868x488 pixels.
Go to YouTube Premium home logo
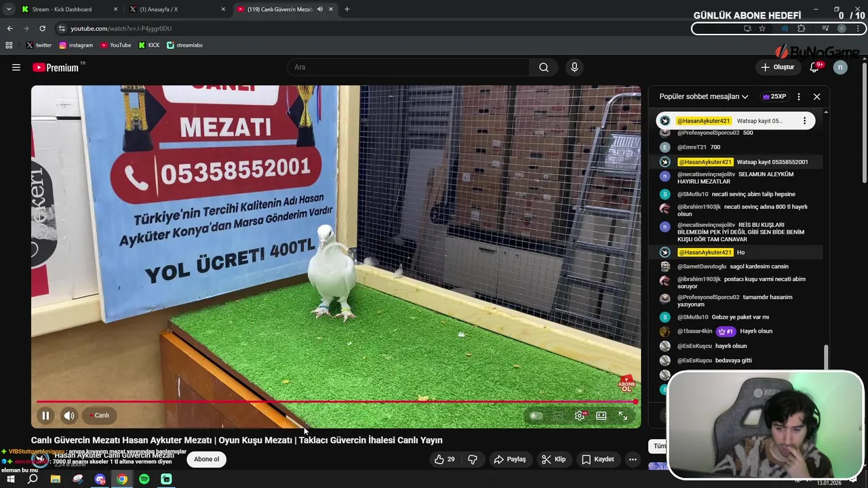coord(56,67)
